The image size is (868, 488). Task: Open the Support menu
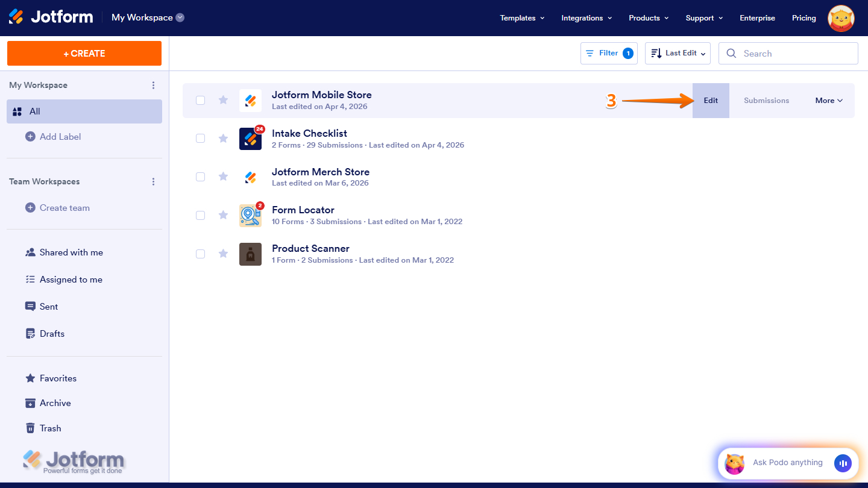pyautogui.click(x=703, y=17)
